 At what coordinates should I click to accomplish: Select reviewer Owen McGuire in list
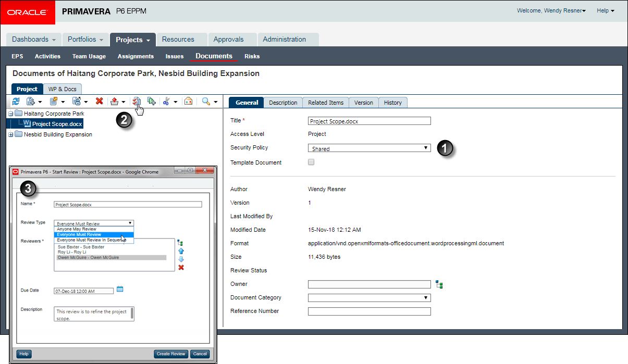112,257
